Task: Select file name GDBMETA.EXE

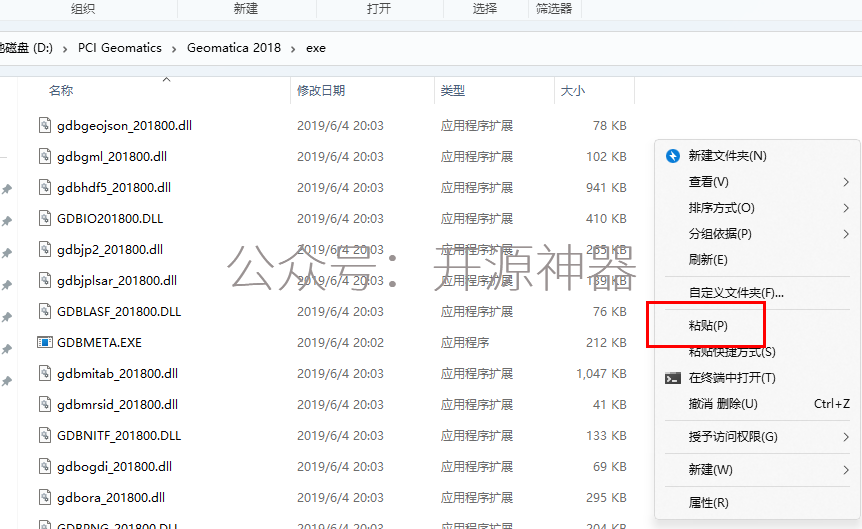Action: pyautogui.click(x=100, y=343)
